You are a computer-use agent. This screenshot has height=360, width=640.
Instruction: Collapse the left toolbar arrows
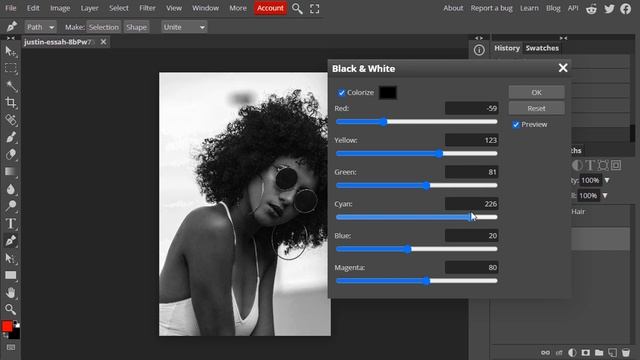[x=11, y=38]
